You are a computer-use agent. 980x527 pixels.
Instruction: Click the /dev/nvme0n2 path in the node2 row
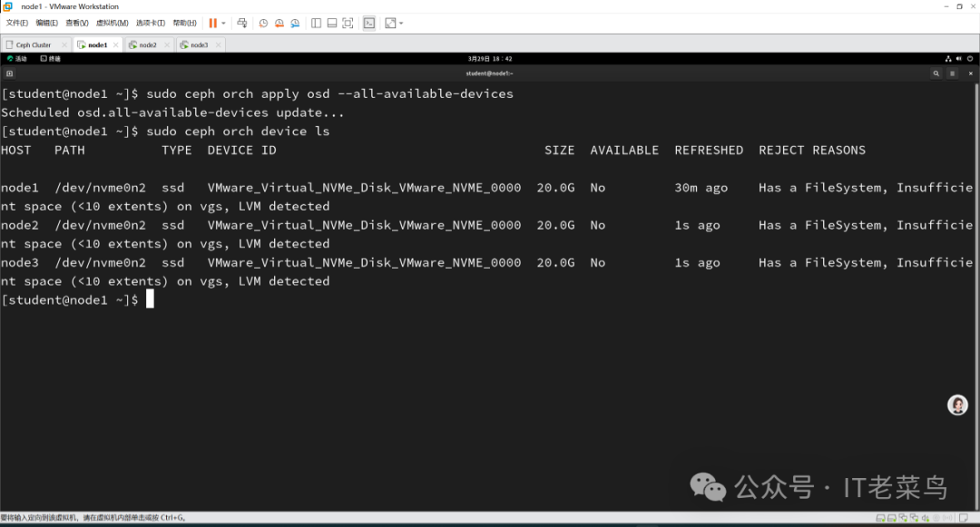(100, 226)
